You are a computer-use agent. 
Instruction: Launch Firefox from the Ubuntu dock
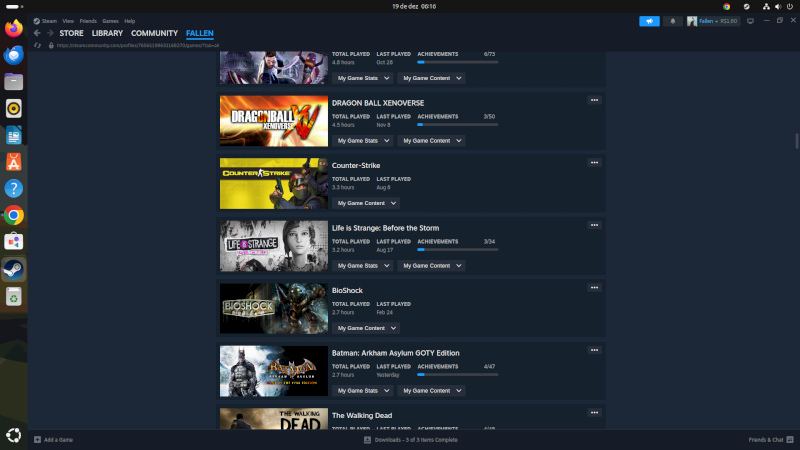coord(13,29)
